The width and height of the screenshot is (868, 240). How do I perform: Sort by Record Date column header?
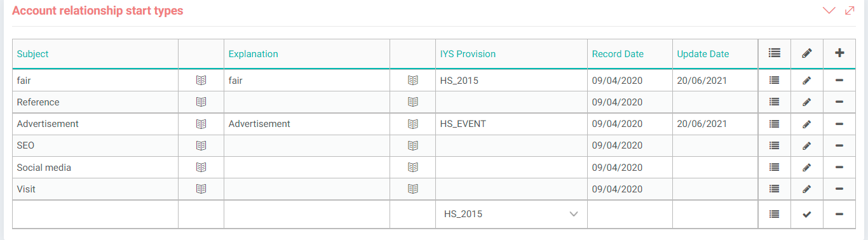pos(618,54)
